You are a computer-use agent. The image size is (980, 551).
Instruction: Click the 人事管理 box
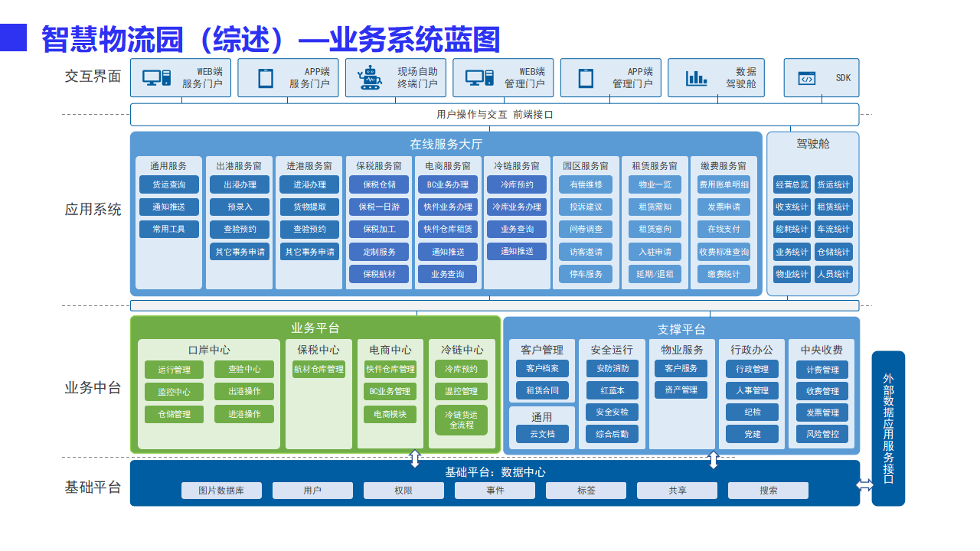[752, 390]
